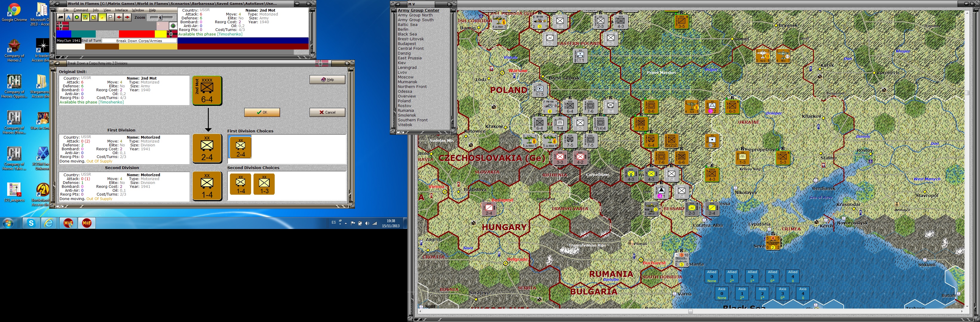Click the green gear-shaped toolbar icon

(77, 18)
